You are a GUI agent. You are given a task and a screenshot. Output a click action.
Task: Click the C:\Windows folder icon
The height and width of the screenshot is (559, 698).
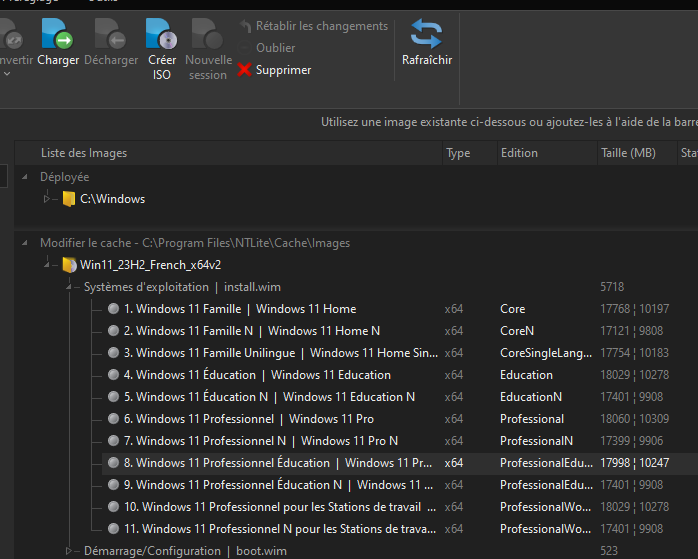[x=69, y=199]
